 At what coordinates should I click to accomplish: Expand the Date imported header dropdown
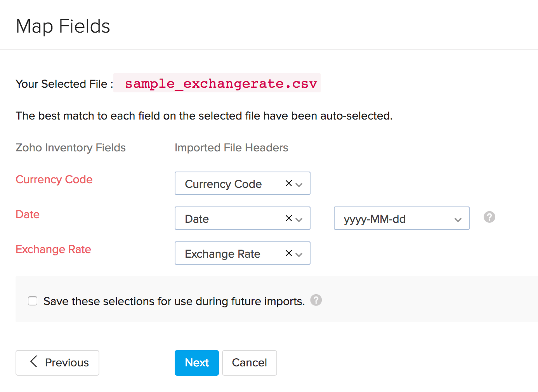[299, 219]
